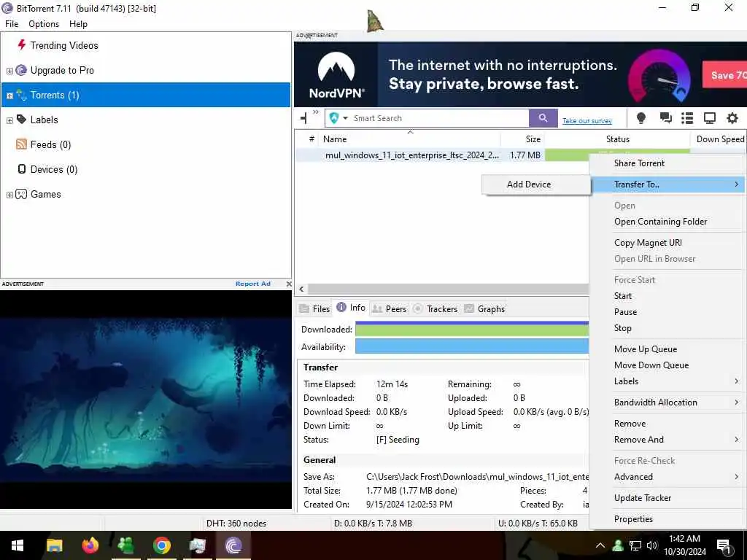
Task: Open Advanced submenu in context menu
Action: tap(668, 476)
